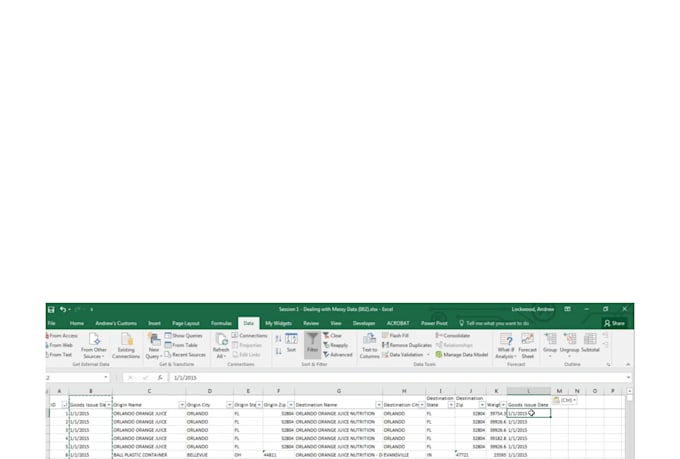Click the BELLEVUE cell
680x459 pixels.
pos(209,455)
